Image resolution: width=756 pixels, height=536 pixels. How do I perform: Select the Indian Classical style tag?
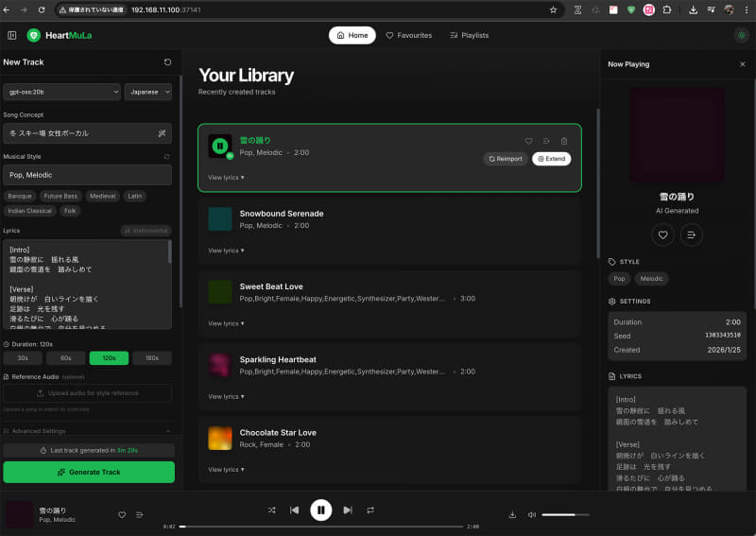point(29,211)
